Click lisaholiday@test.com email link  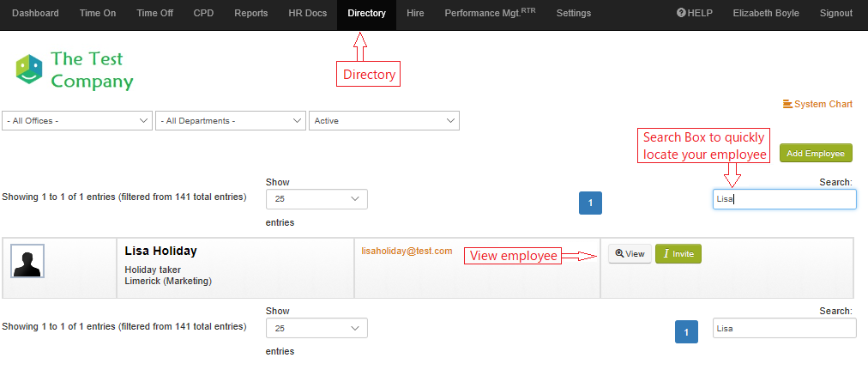407,251
